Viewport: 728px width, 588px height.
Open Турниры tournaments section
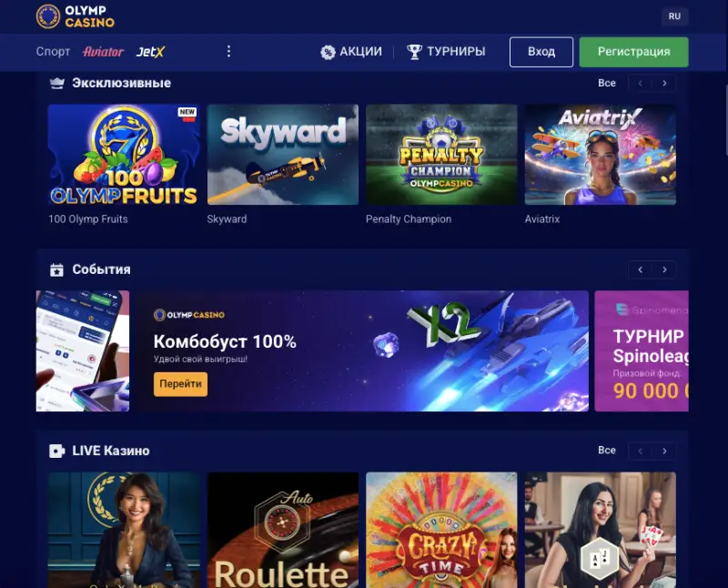click(x=446, y=52)
